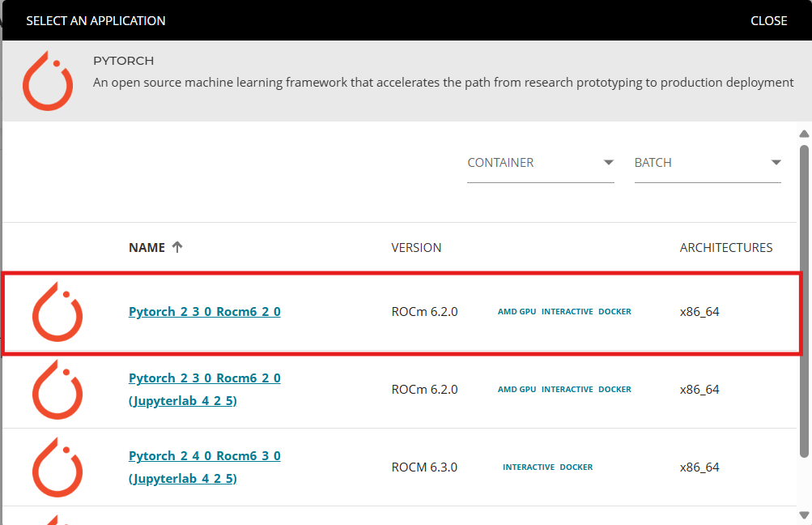812x525 pixels.
Task: Click x86_64 in the non-Jupyterlab Pytorch 2 3 0 row
Action: pyautogui.click(x=699, y=311)
